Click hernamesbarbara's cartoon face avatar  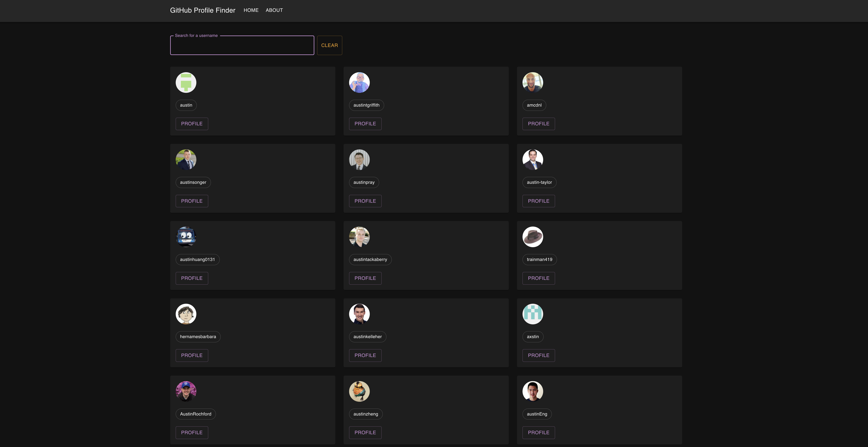[186, 314]
